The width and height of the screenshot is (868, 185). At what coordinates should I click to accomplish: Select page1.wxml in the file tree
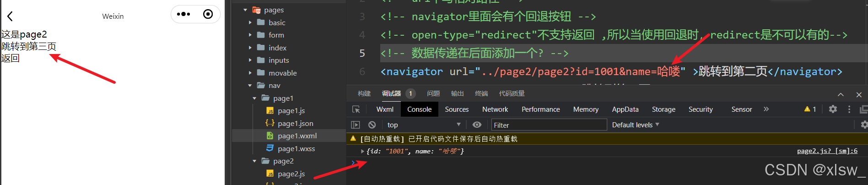tap(297, 136)
